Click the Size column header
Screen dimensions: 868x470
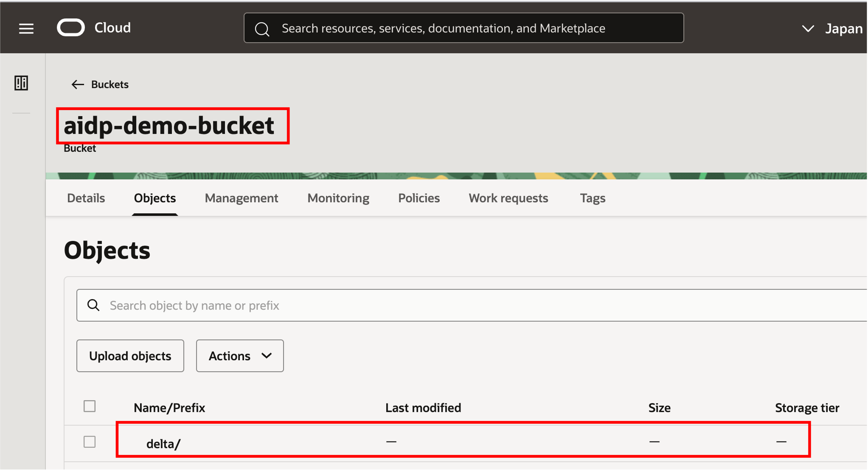[x=659, y=408]
